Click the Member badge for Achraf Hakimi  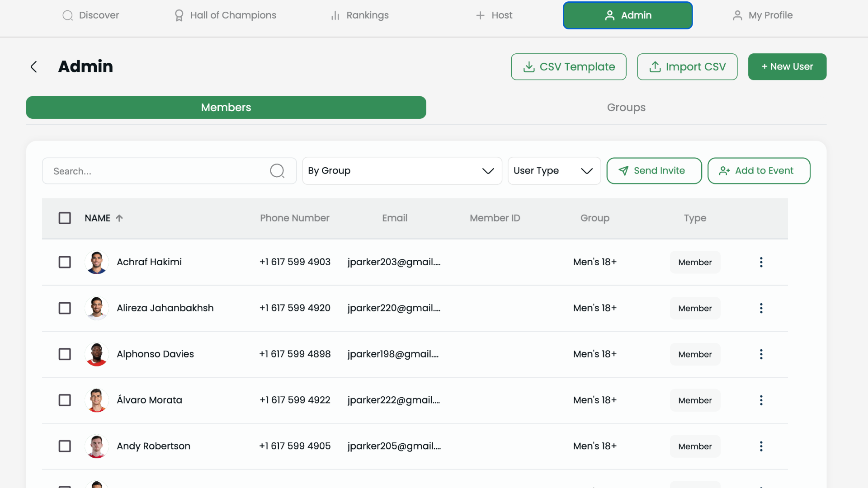pos(695,262)
